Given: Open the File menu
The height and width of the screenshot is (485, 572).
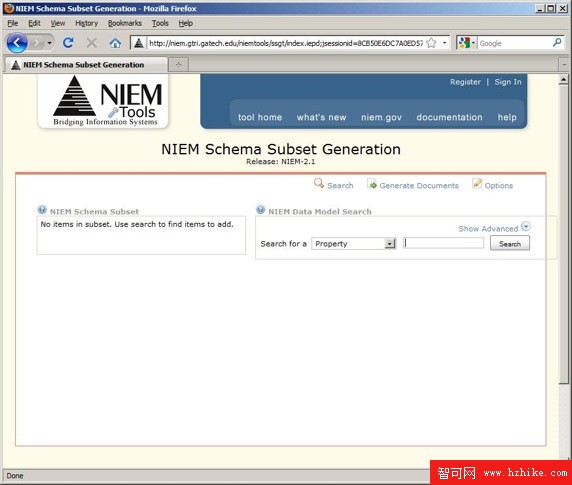Looking at the screenshot, I should [13, 23].
